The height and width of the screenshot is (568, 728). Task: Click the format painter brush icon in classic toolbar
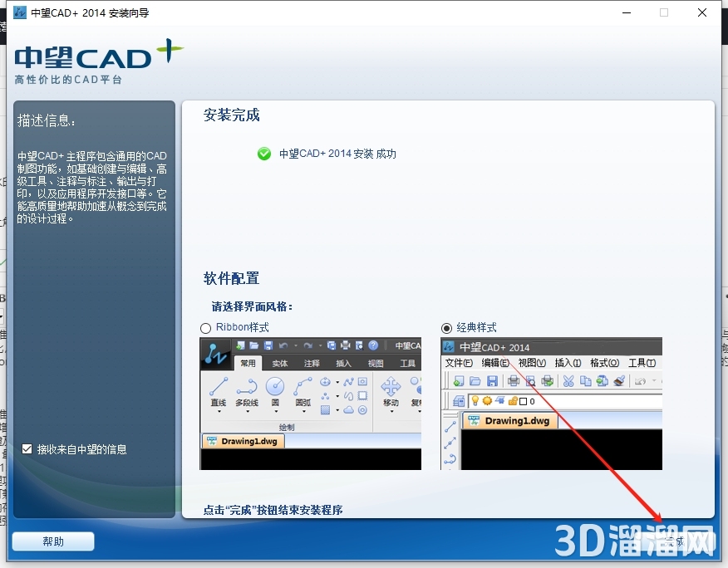(x=618, y=381)
